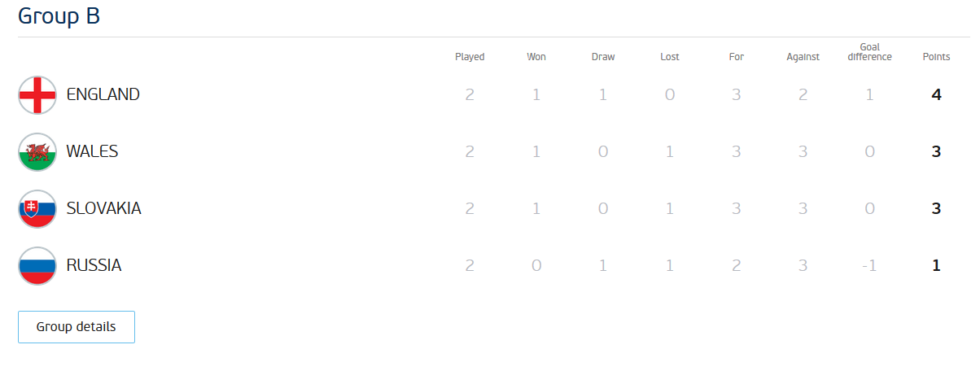Click the Wales dragon flag icon

point(37,152)
